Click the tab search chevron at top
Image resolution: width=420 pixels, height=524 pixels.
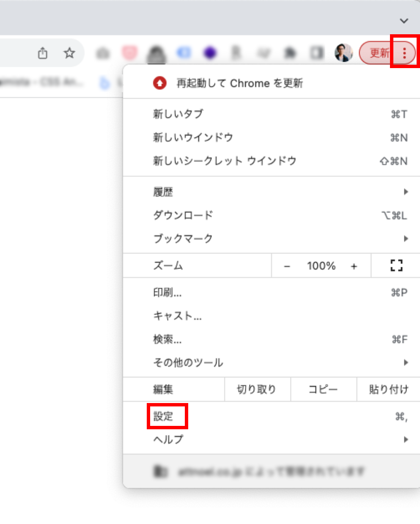click(x=404, y=21)
